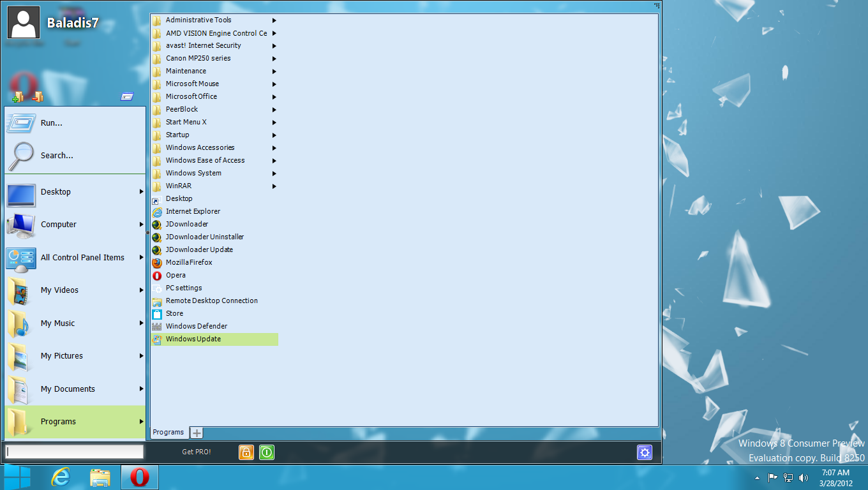This screenshot has height=490, width=868.
Task: Open the Computer item
Action: tap(75, 225)
